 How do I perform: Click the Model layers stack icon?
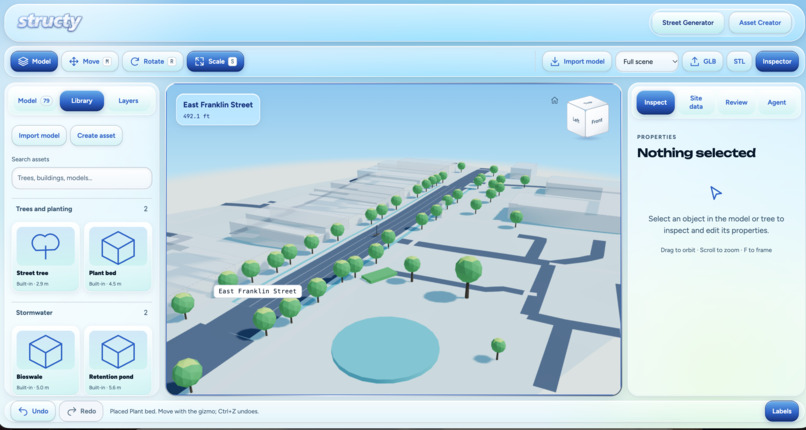(x=23, y=62)
